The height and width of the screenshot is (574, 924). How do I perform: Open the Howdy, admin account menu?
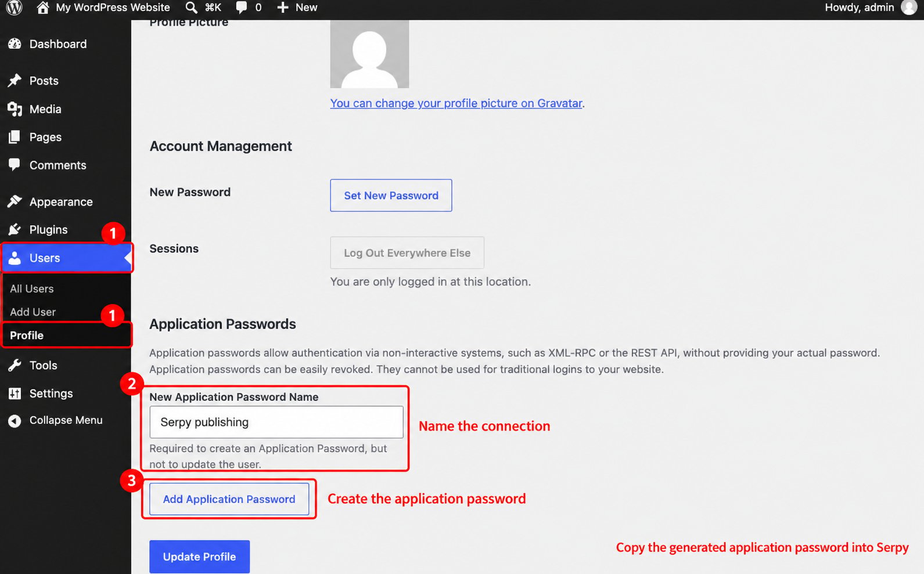click(x=860, y=8)
